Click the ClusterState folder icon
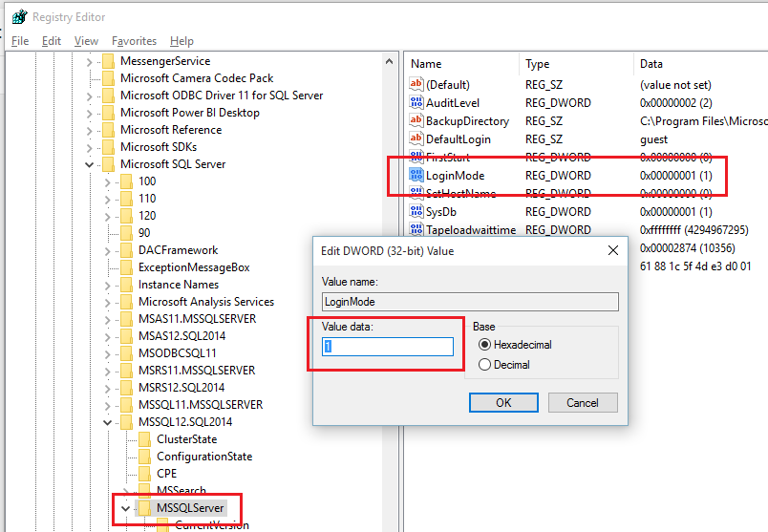768x532 pixels. pos(144,439)
